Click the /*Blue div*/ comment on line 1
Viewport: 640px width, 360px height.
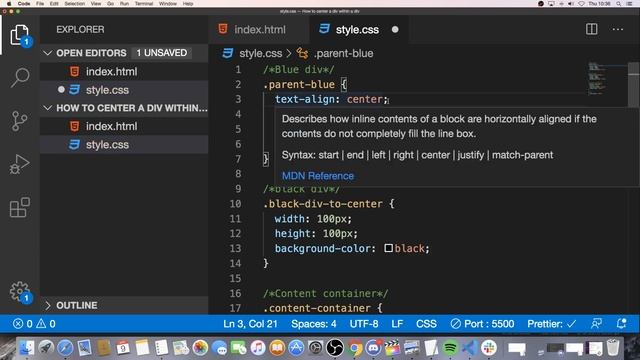299,69
